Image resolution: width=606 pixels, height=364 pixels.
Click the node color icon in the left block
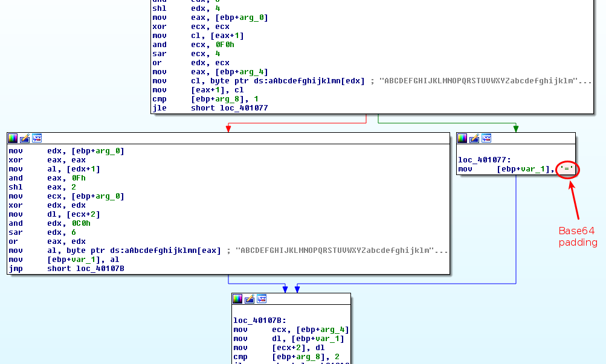[13, 138]
